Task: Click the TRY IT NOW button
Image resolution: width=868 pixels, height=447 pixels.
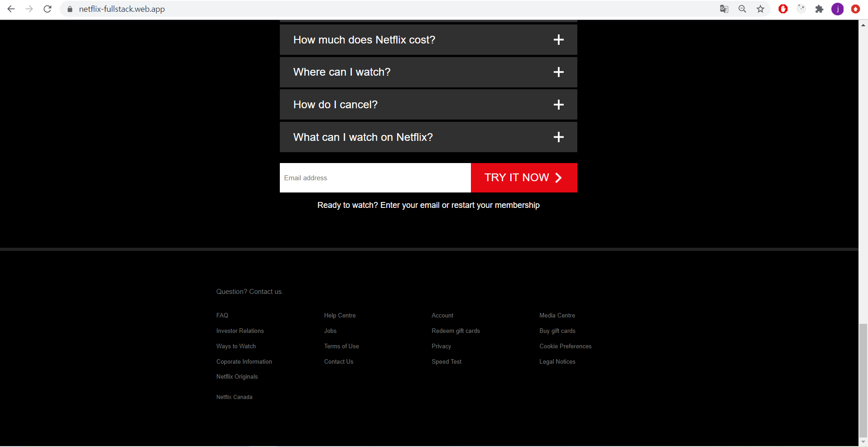Action: point(523,178)
